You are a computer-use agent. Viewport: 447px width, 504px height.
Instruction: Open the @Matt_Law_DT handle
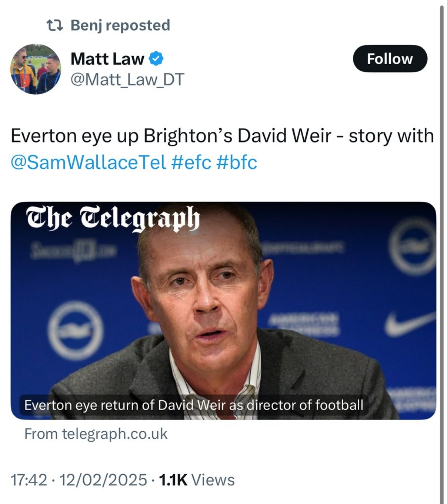127,79
